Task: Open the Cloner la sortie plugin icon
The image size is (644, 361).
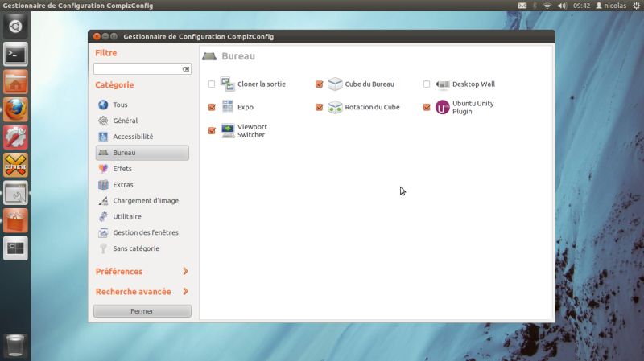Action: (x=228, y=84)
